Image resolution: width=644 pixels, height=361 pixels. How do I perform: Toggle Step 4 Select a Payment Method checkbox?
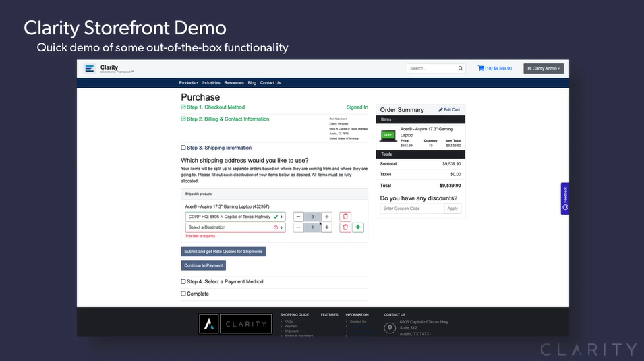[x=183, y=281]
